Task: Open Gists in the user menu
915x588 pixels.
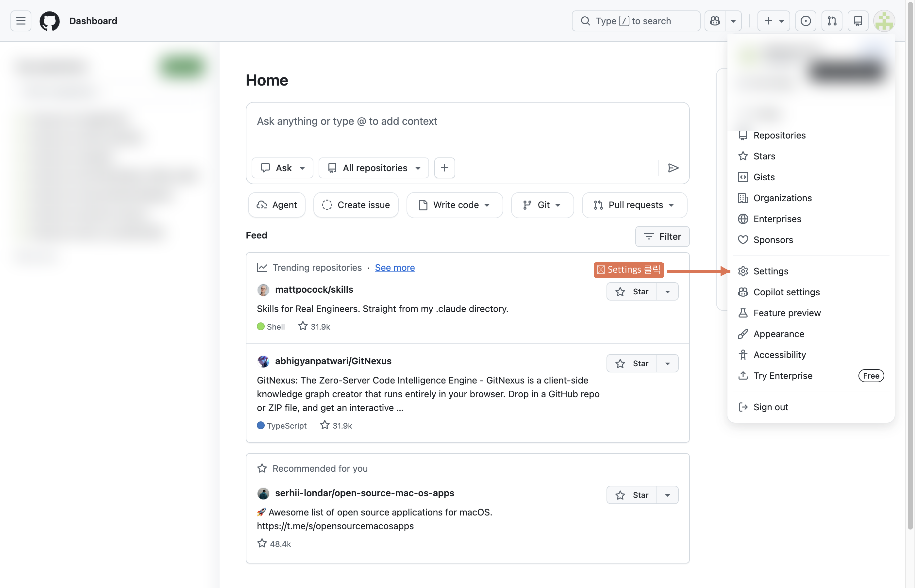Action: coord(811,177)
